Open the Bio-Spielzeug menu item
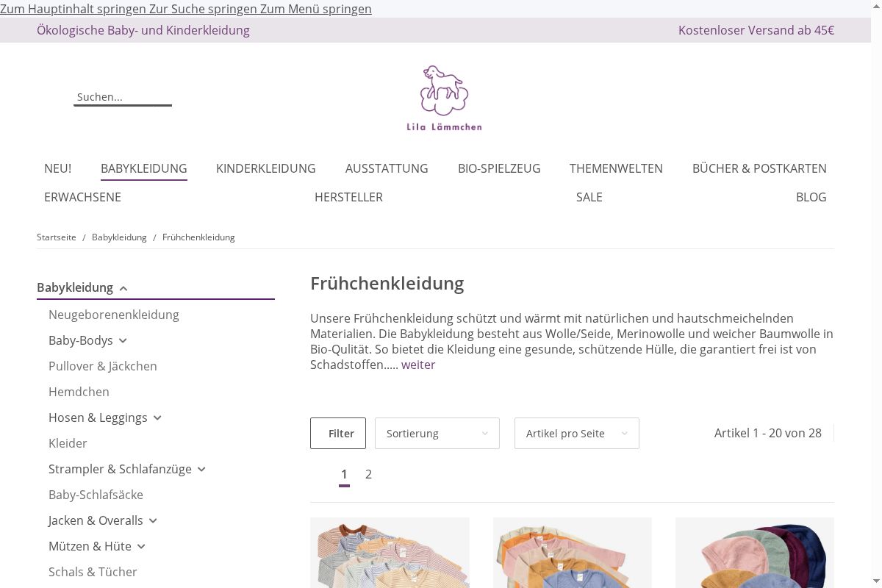Viewport: 882px width, 588px height. coord(499,168)
